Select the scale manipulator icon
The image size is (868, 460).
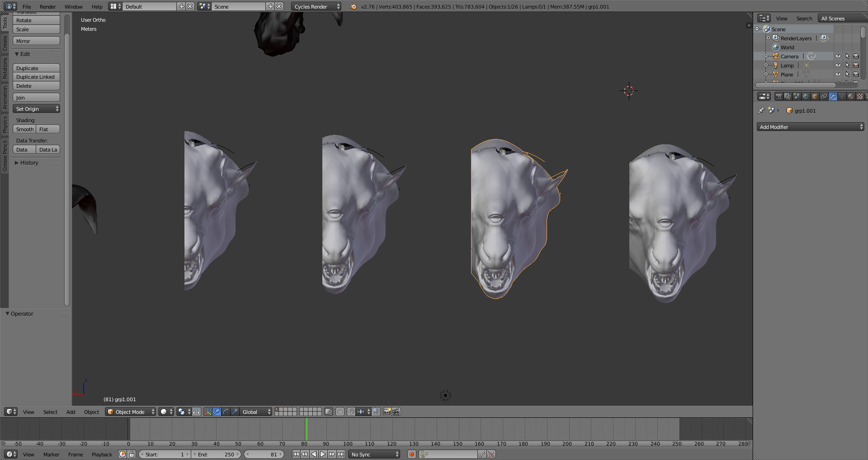[x=235, y=412]
